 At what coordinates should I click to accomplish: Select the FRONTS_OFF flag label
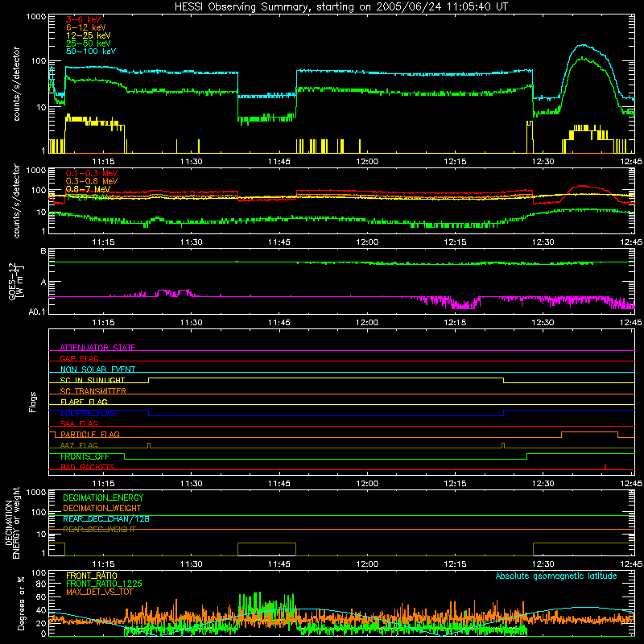coord(85,456)
